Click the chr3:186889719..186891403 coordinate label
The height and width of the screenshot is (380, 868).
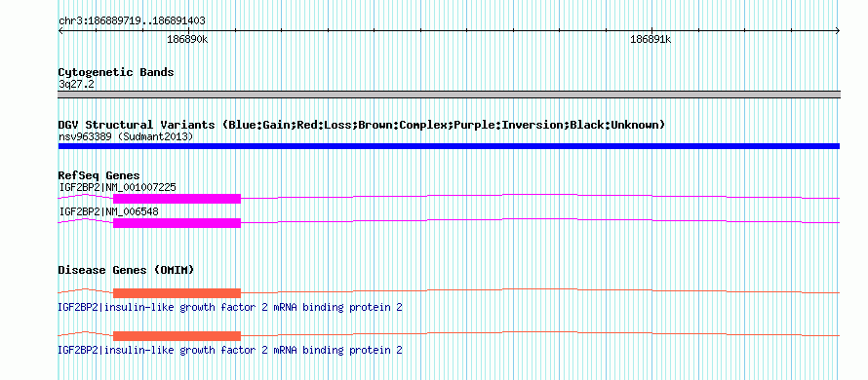(x=132, y=21)
